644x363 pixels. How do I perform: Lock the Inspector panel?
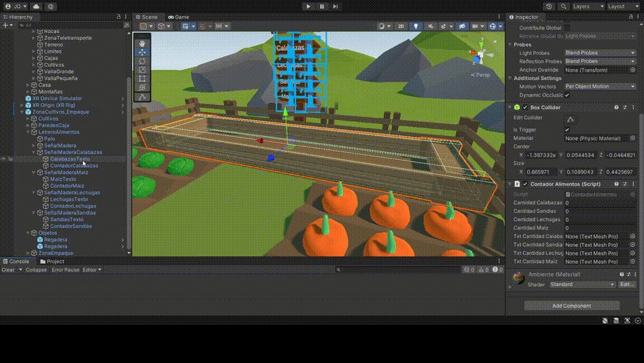coord(631,17)
